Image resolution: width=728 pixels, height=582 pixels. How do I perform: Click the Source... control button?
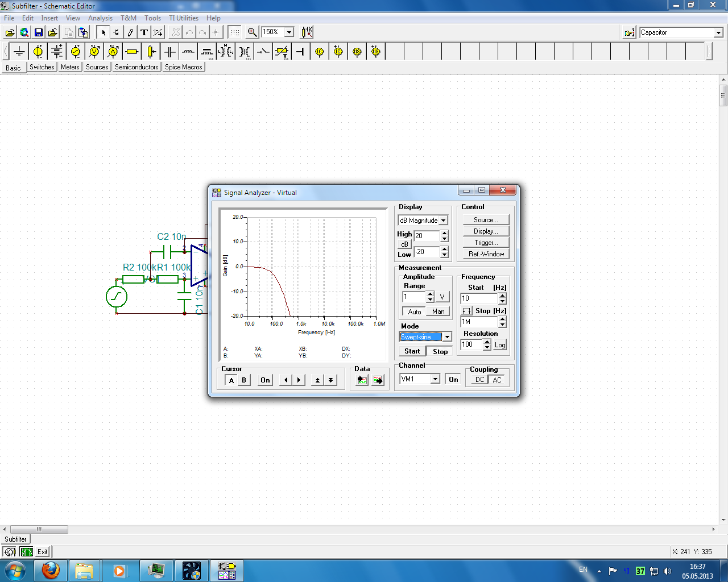(486, 220)
